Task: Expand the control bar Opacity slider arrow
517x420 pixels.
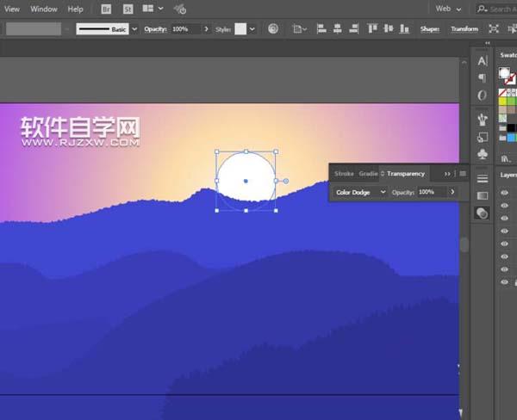Action: 207,29
